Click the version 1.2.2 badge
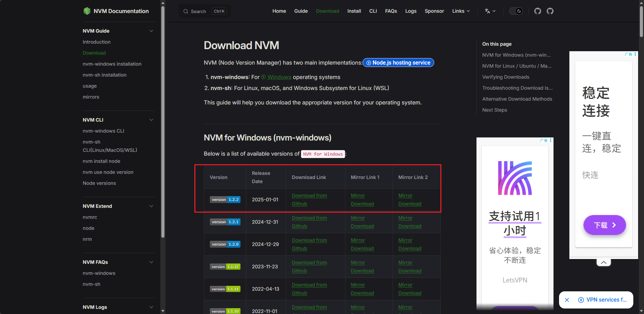Image resolution: width=644 pixels, height=314 pixels. click(225, 200)
